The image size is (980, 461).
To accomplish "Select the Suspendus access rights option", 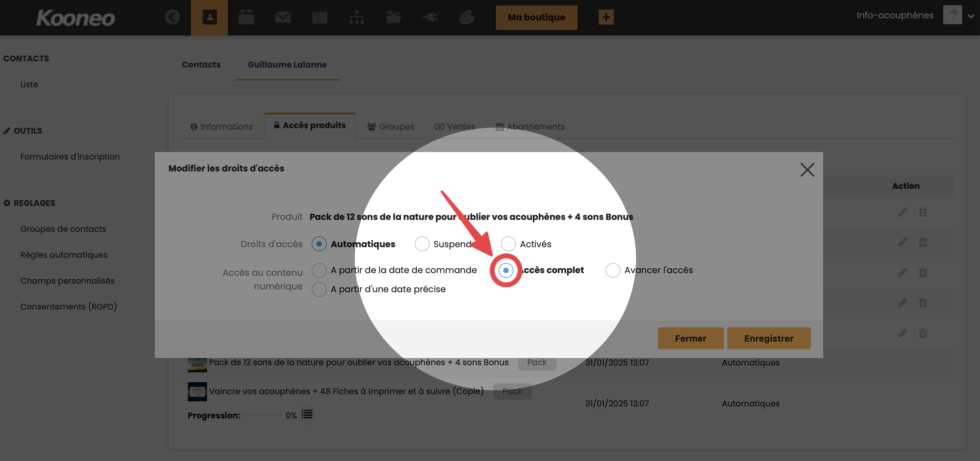I will coord(422,244).
